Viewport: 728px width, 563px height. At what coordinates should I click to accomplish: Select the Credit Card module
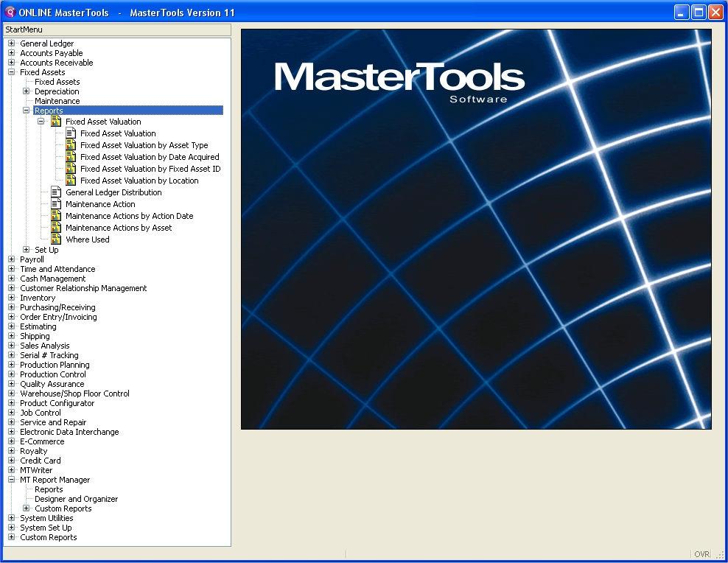(41, 461)
